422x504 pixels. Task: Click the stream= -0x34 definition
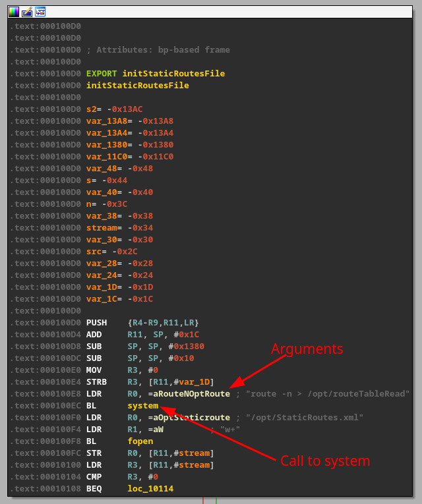119,228
